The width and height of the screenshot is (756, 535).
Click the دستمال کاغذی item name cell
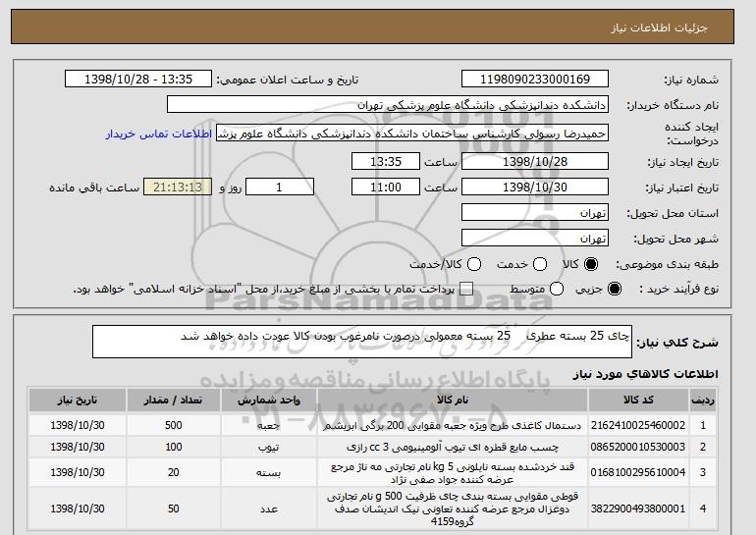pos(453,426)
